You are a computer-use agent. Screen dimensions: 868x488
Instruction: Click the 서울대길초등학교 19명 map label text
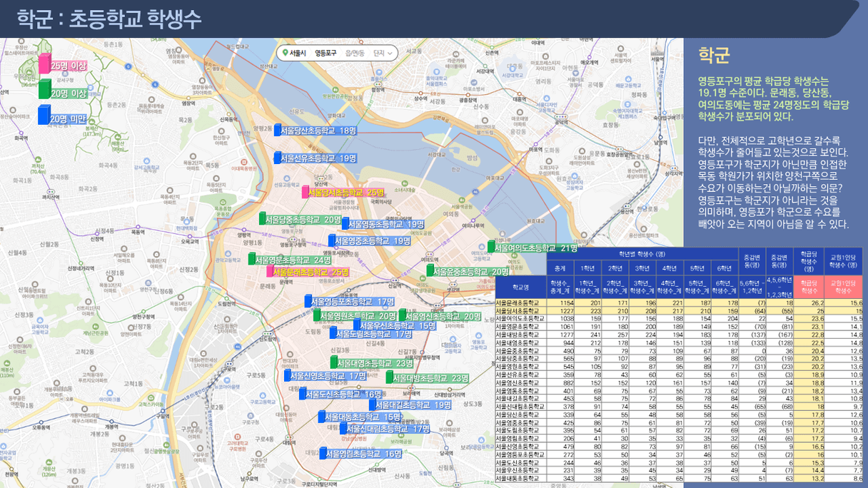point(414,405)
